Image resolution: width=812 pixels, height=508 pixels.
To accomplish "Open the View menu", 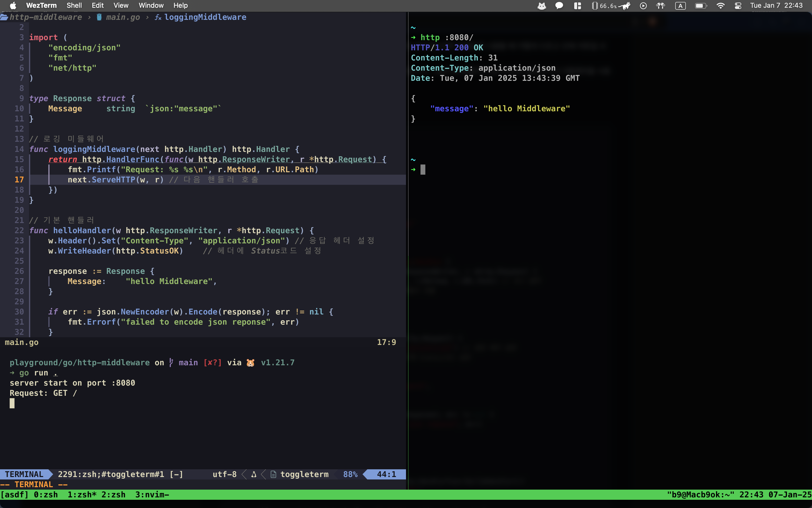I will point(121,5).
